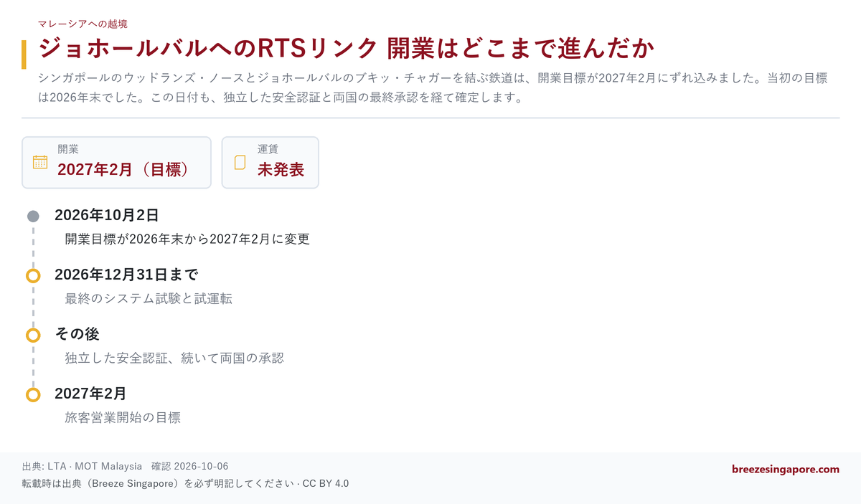Select the timeline marker beside the 2027年2月 heading
861x504 pixels.
pyautogui.click(x=33, y=394)
